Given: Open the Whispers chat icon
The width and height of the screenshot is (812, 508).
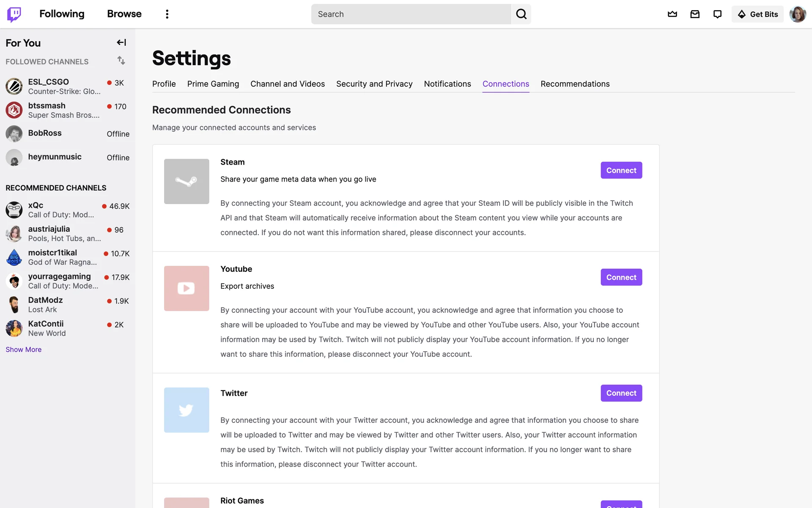Looking at the screenshot, I should (x=717, y=14).
